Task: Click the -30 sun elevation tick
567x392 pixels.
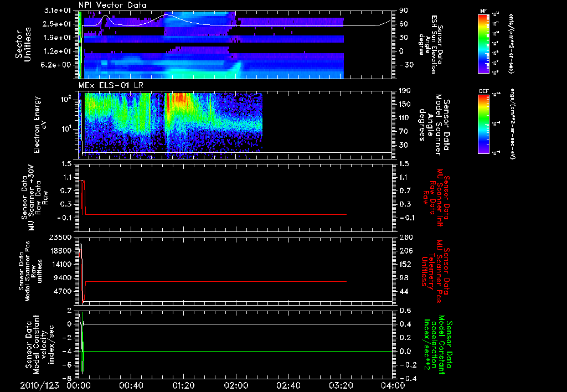Action: (406, 65)
